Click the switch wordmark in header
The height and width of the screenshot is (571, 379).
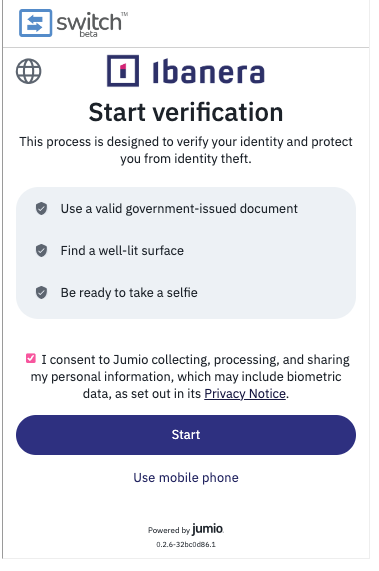(89, 23)
